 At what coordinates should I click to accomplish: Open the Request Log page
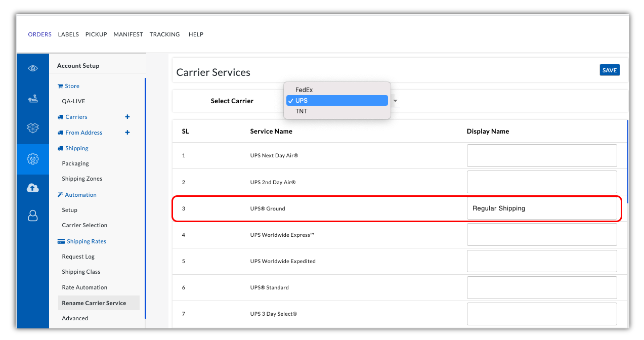78,257
